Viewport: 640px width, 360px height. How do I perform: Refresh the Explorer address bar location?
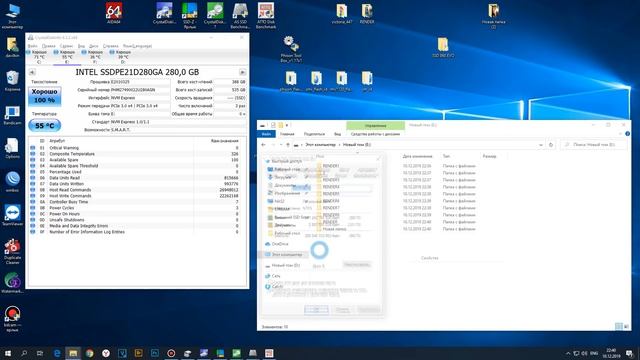click(x=551, y=145)
